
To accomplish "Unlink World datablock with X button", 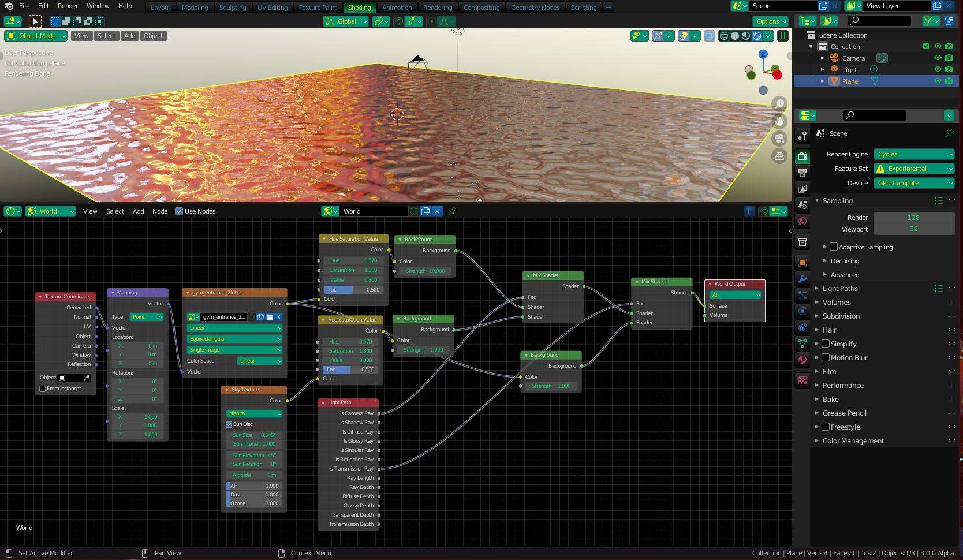I will [437, 211].
